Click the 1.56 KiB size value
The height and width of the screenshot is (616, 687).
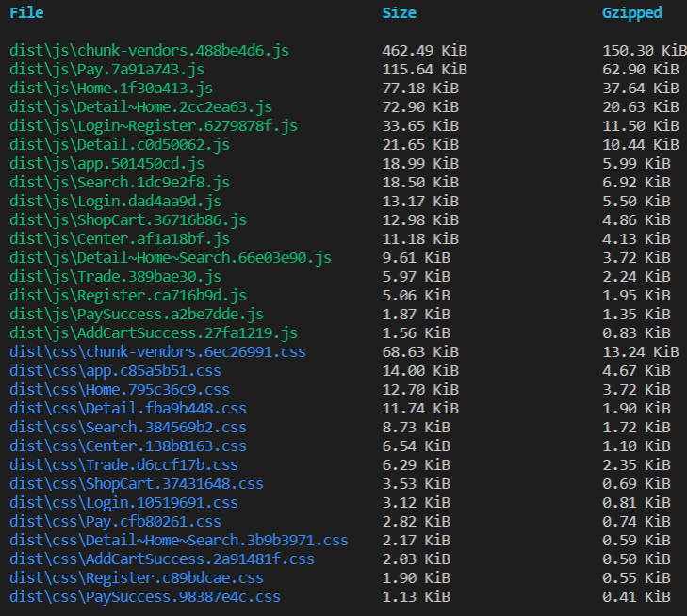[417, 332]
